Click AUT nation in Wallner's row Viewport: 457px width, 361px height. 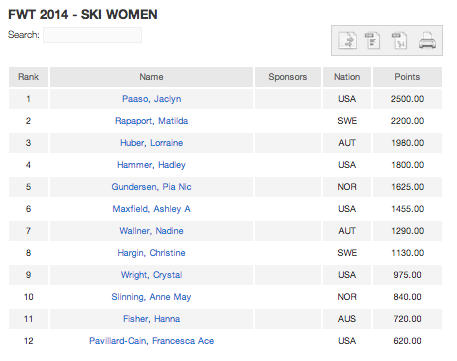coord(347,231)
